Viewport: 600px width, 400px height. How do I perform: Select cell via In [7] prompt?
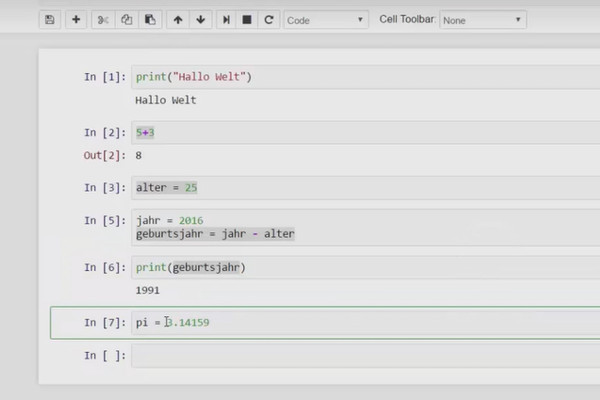click(105, 323)
